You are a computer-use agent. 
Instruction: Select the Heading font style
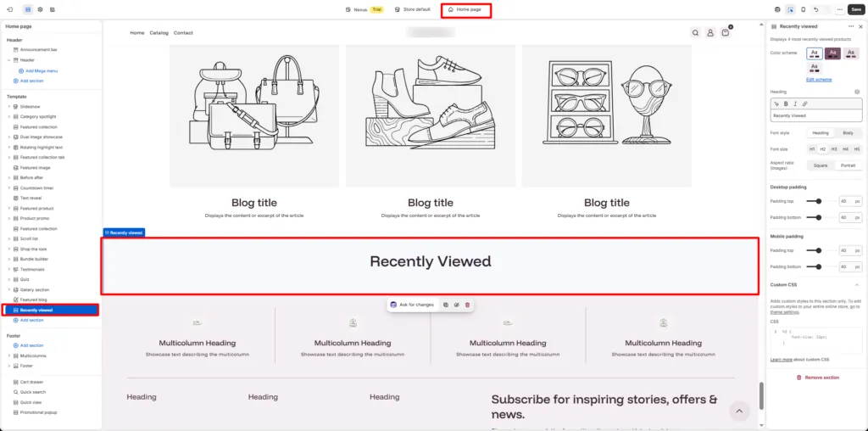point(821,133)
